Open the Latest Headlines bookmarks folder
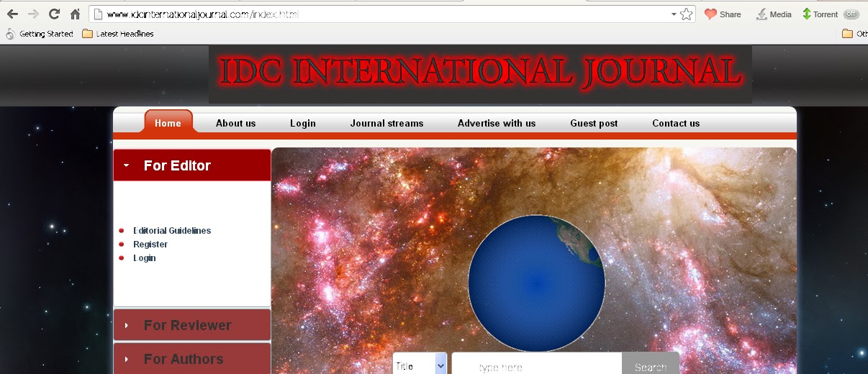This screenshot has width=868, height=374. pyautogui.click(x=118, y=34)
